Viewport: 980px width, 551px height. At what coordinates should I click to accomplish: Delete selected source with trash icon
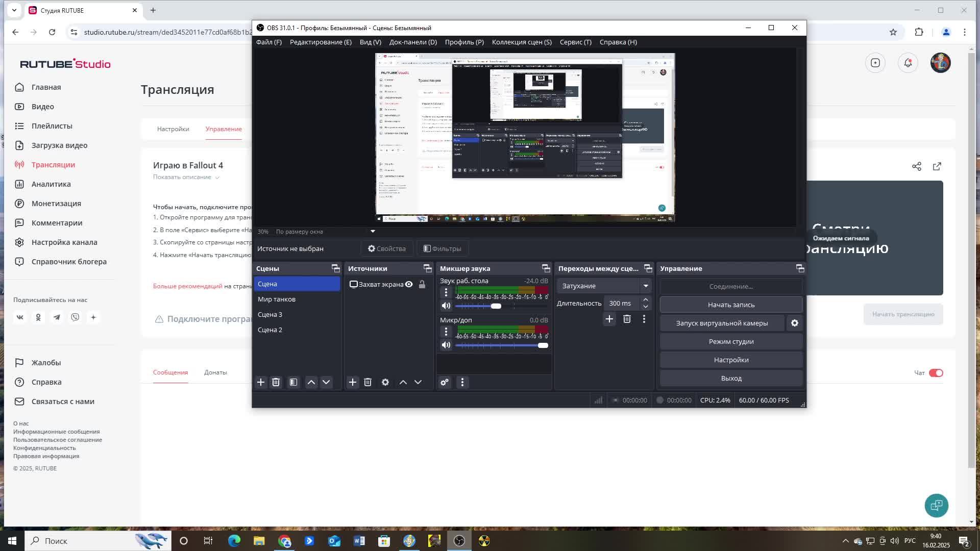367,382
